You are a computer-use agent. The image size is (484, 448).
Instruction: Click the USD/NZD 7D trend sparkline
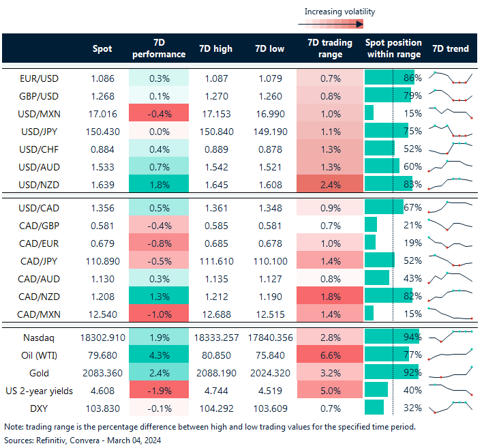(x=450, y=183)
